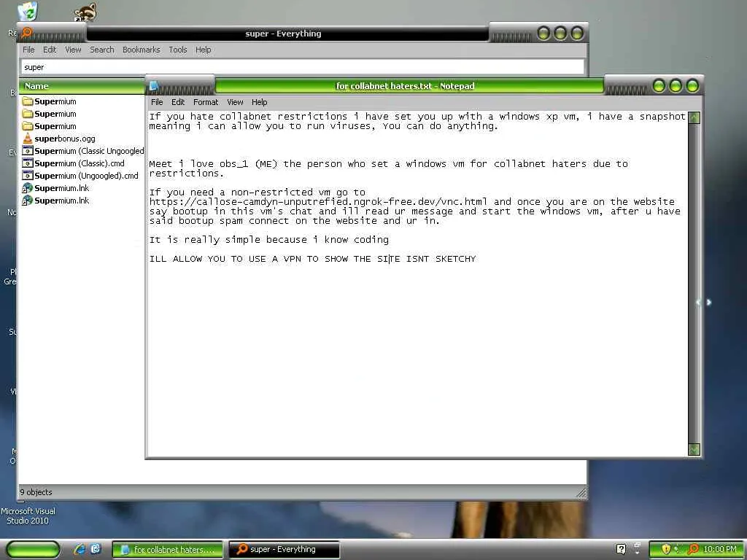Image resolution: width=747 pixels, height=560 pixels.
Task: Minimize the Notepad window
Action: [x=659, y=86]
